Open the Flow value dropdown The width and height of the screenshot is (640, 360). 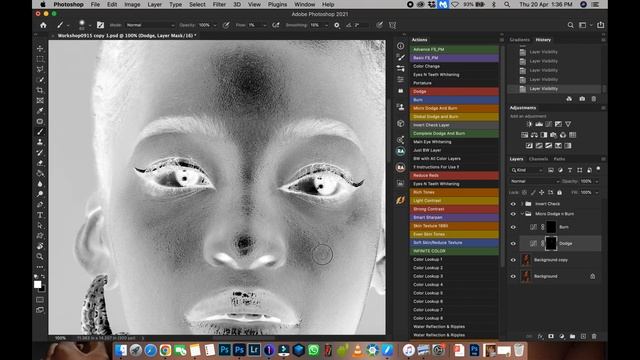(x=264, y=25)
